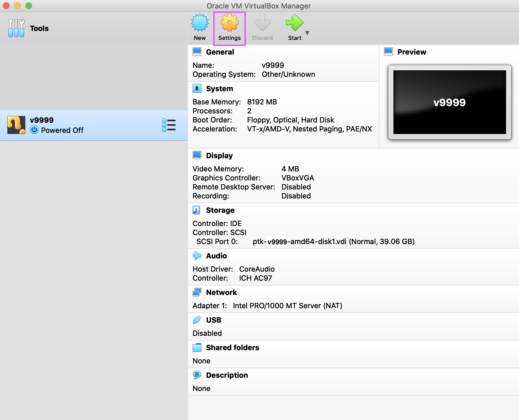Expand the Start button dropdown arrow
The height and width of the screenshot is (420, 519).
(x=307, y=33)
